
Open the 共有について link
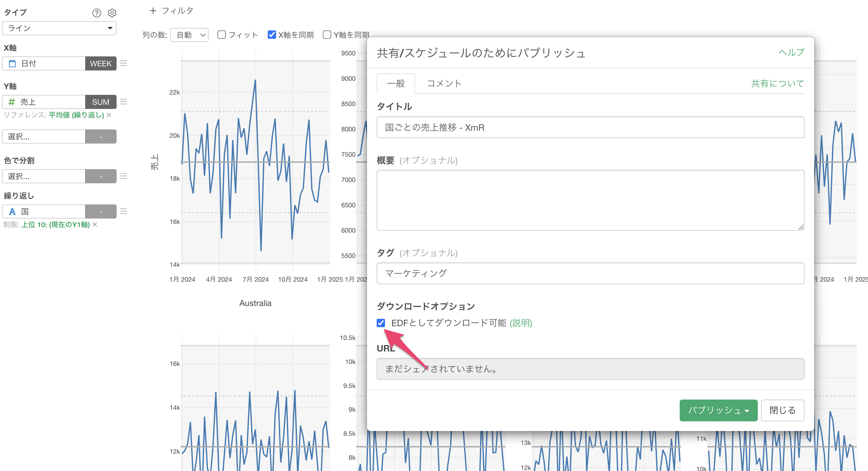pos(777,83)
